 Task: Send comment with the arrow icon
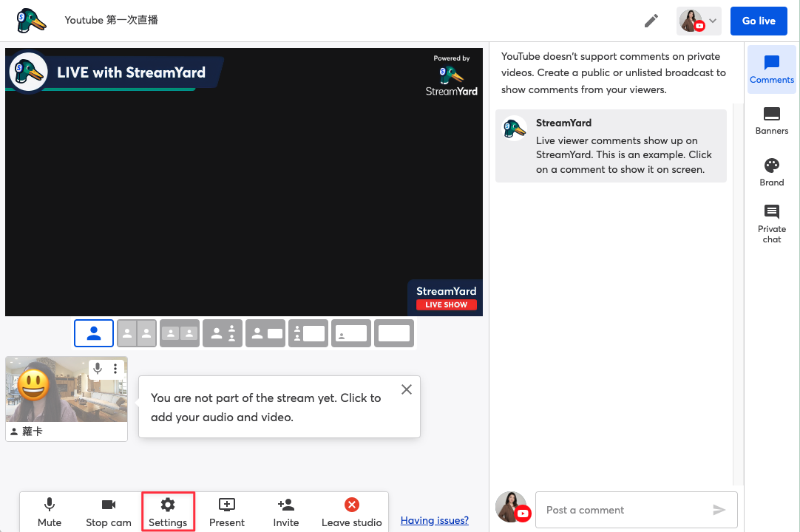click(719, 510)
